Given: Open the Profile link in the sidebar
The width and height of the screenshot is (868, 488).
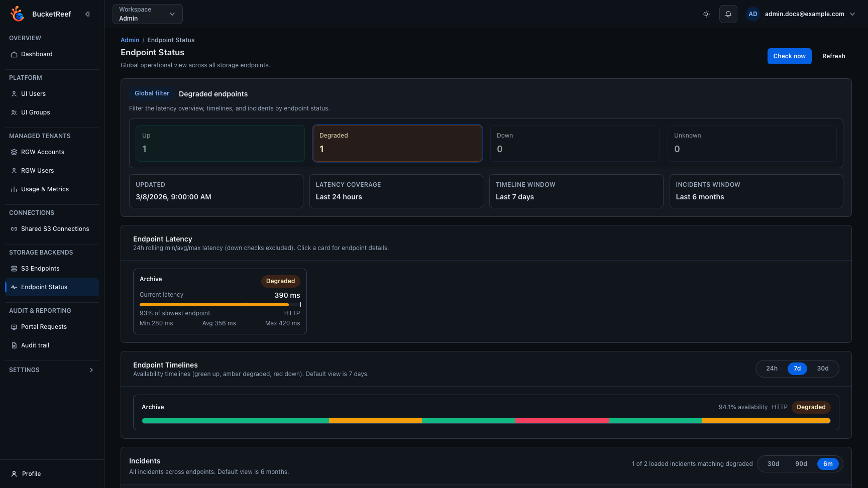Looking at the screenshot, I should 52,474.
